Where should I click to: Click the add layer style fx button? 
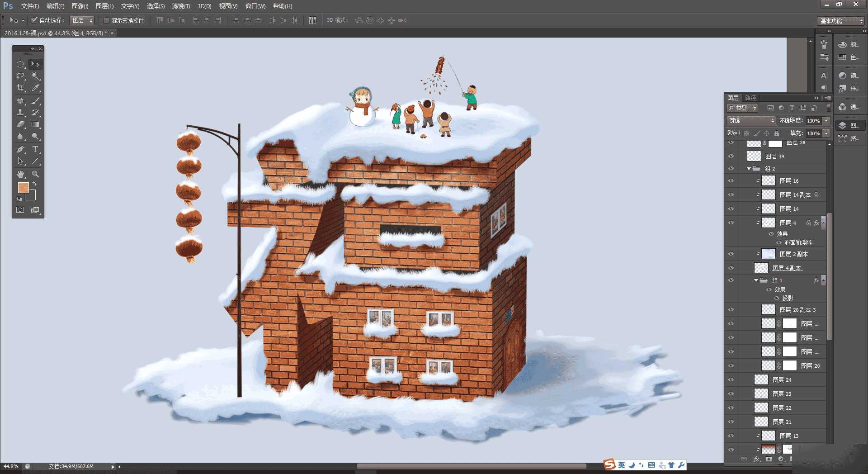[757, 459]
